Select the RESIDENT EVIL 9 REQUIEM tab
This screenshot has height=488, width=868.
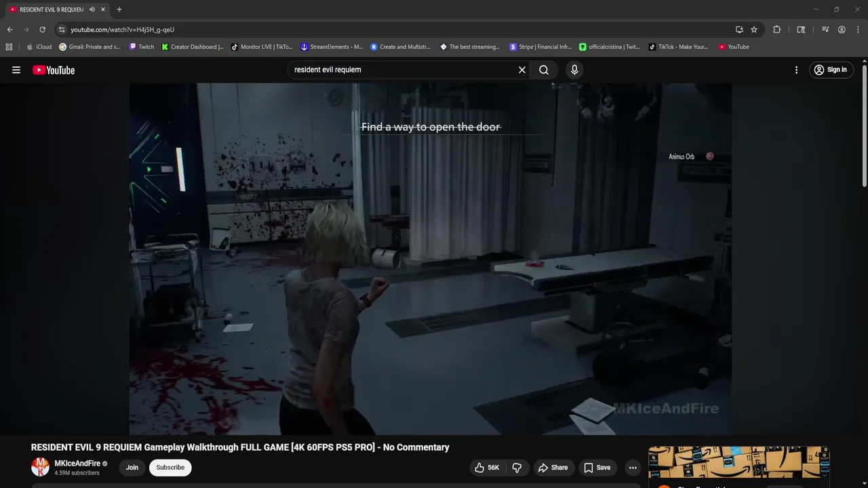pyautogui.click(x=52, y=9)
